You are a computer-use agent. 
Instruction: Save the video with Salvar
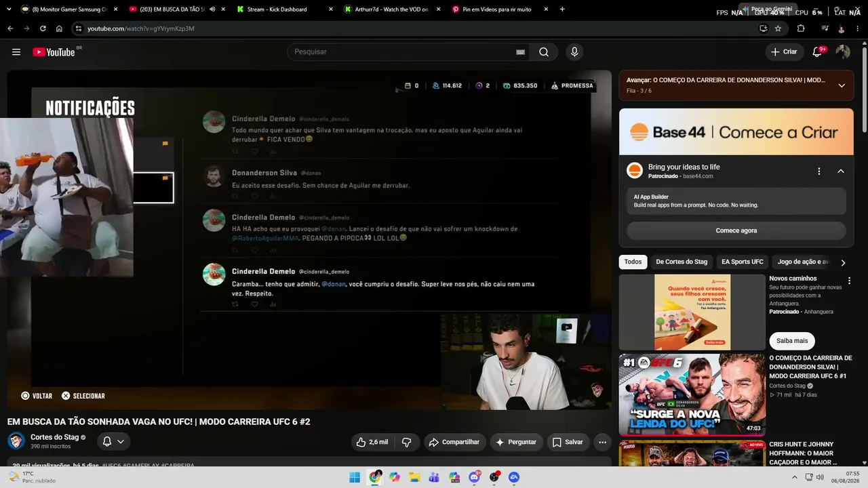[x=568, y=442]
